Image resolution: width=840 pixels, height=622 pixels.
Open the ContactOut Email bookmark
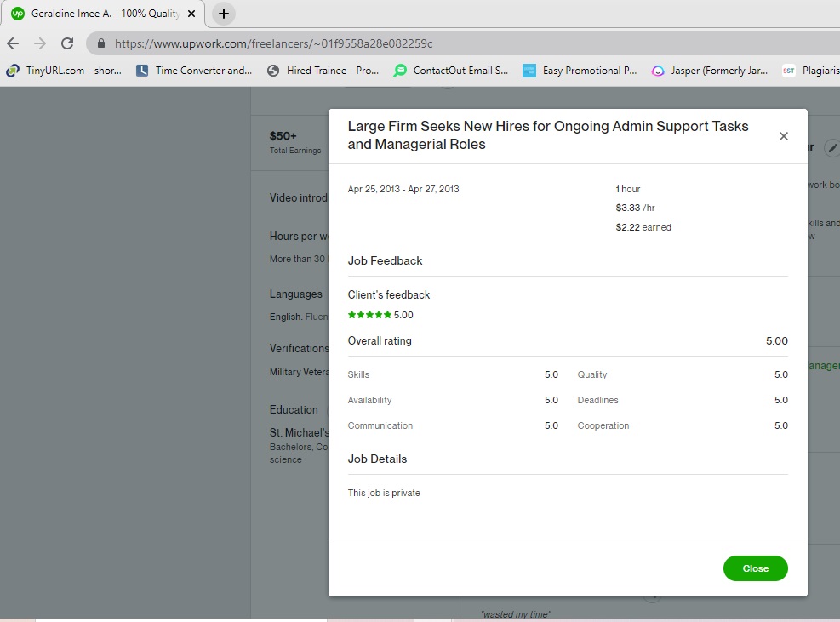coord(451,70)
